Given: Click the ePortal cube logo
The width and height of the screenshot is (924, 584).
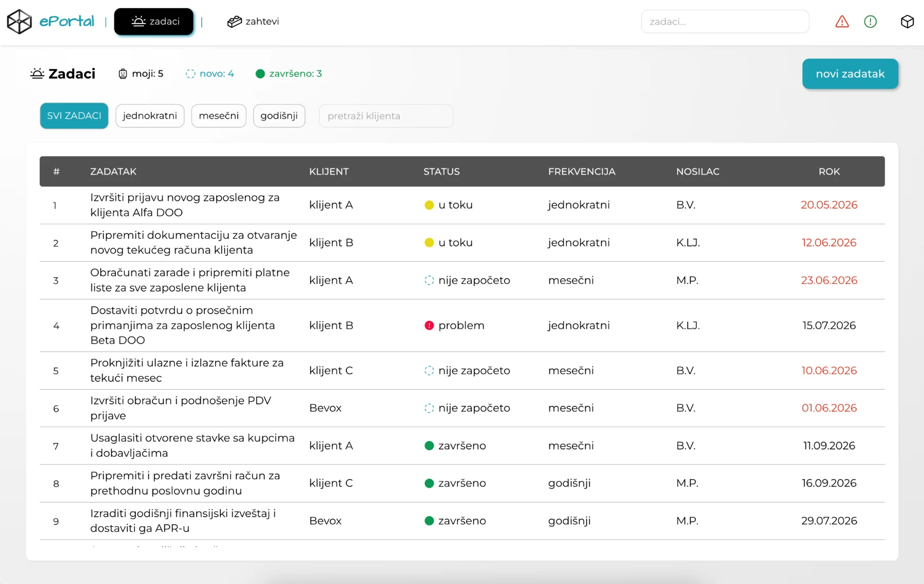Looking at the screenshot, I should (x=20, y=22).
